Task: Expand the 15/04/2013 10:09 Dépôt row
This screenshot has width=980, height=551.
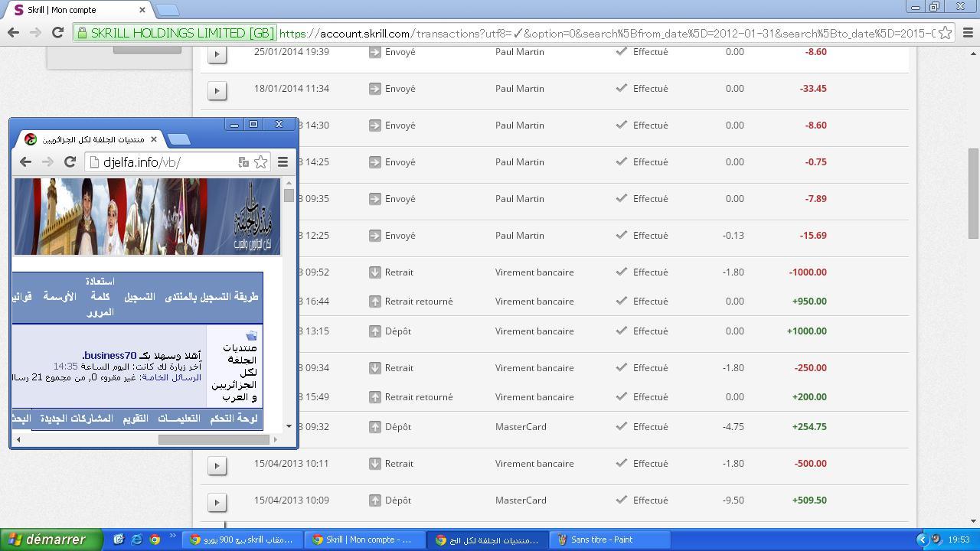Action: [x=217, y=502]
